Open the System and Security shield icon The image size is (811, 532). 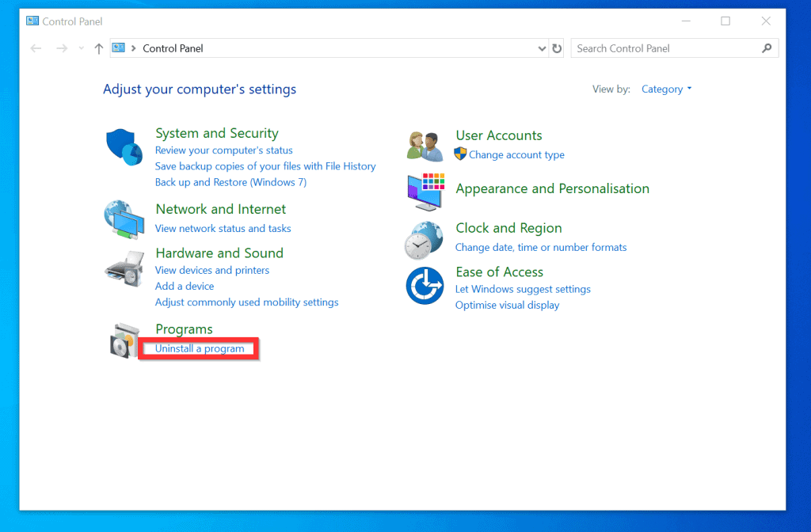[124, 146]
